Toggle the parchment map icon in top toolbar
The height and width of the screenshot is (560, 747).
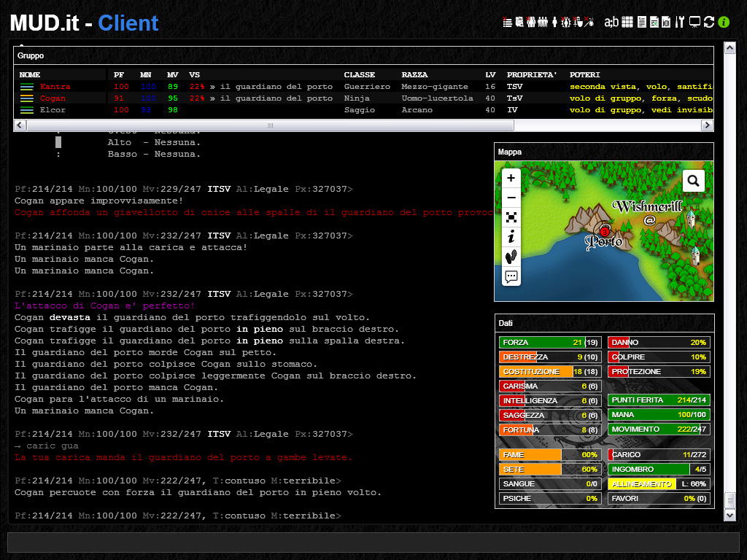tap(519, 22)
